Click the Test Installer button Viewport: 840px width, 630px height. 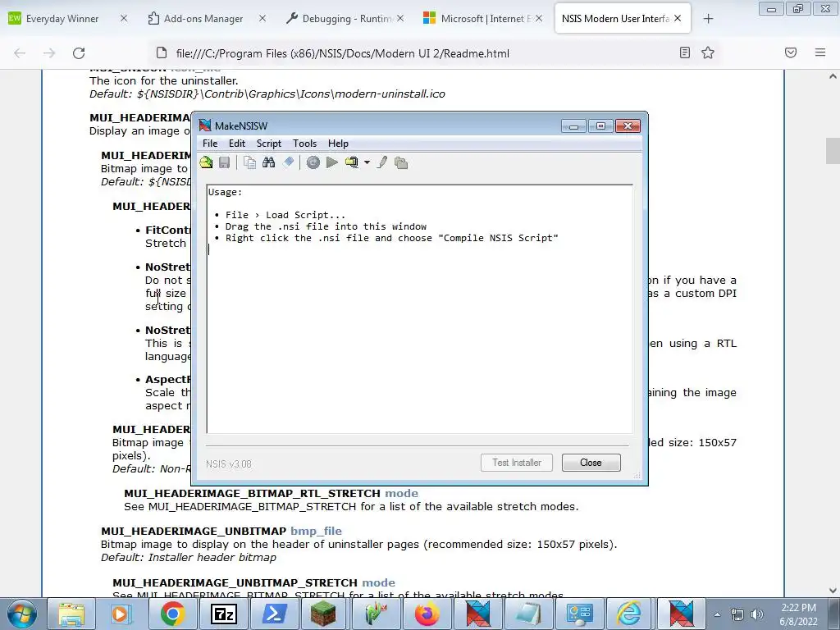(x=517, y=463)
